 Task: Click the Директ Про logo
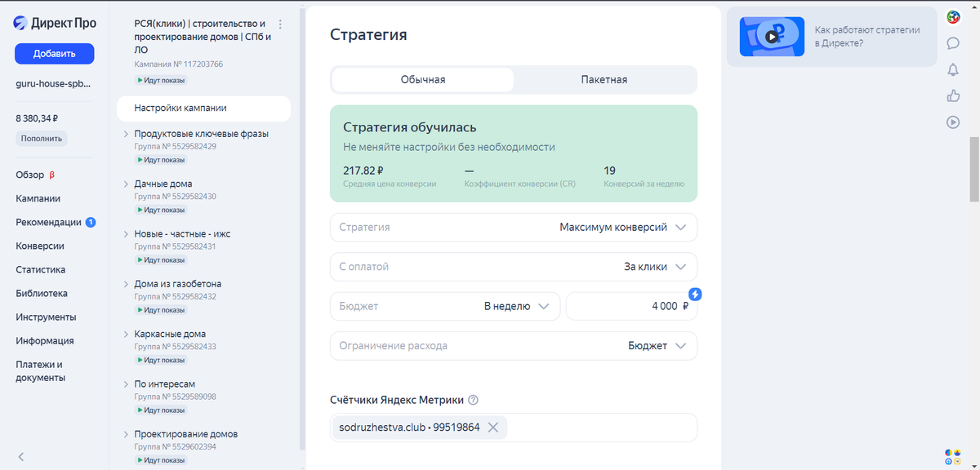(54, 22)
